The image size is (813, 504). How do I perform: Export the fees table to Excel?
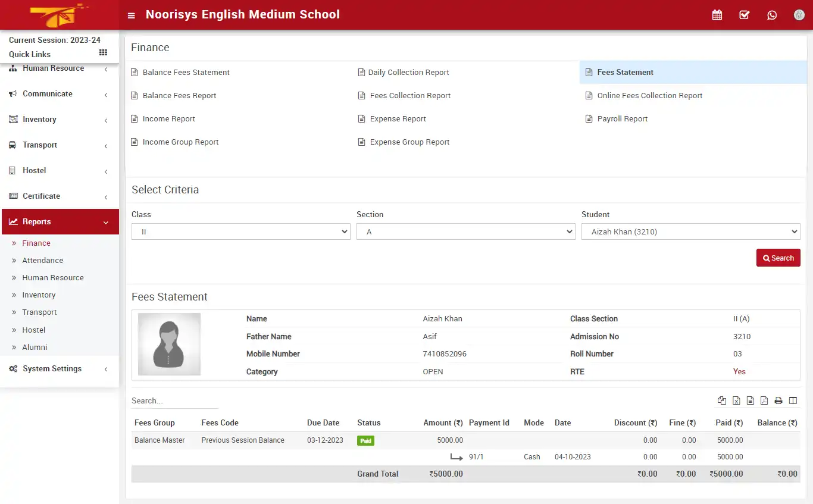pos(736,400)
